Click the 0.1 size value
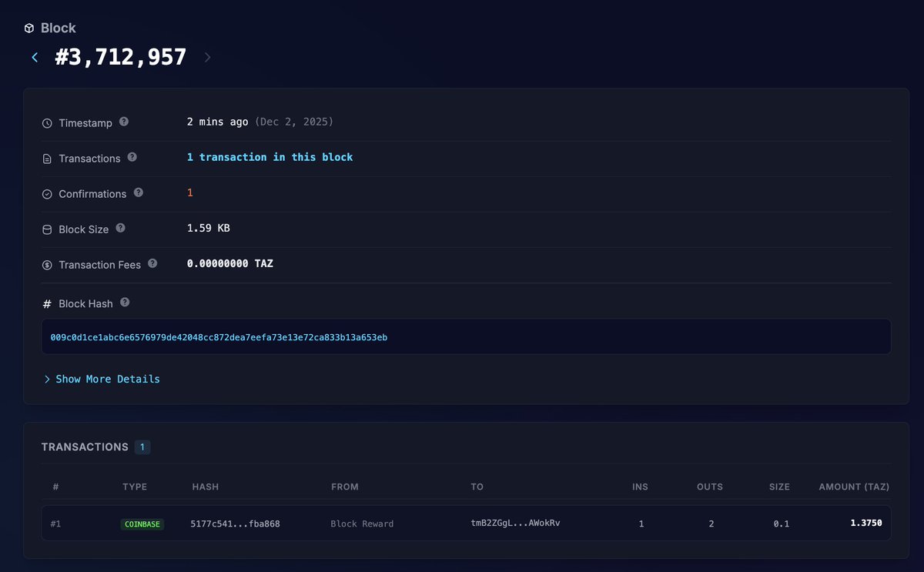 pyautogui.click(x=782, y=523)
